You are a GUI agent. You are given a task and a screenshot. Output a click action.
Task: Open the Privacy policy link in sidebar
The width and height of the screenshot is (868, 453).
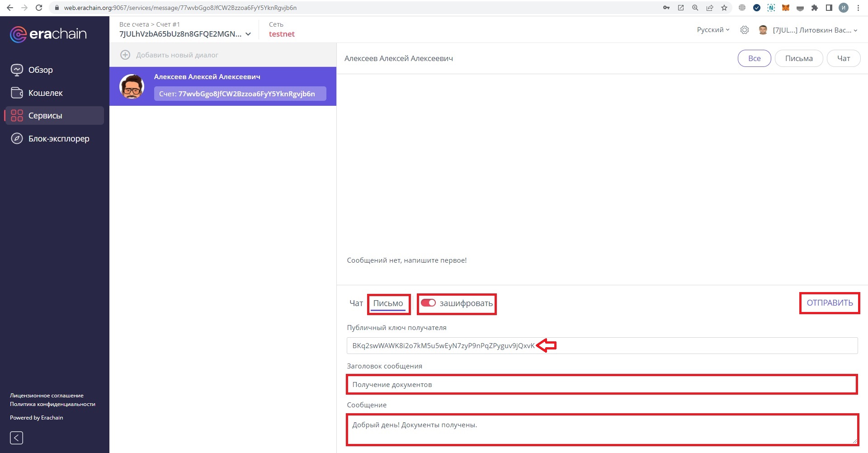click(x=52, y=404)
